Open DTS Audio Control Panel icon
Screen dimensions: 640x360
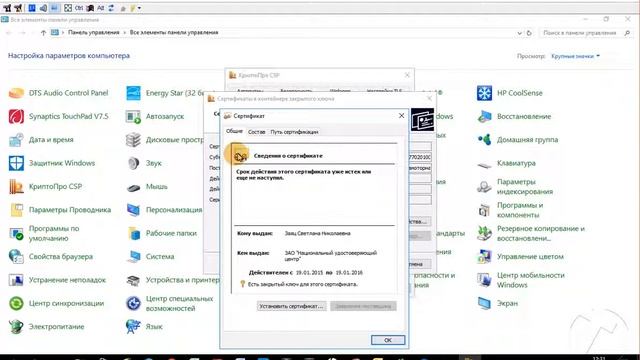coord(16,93)
